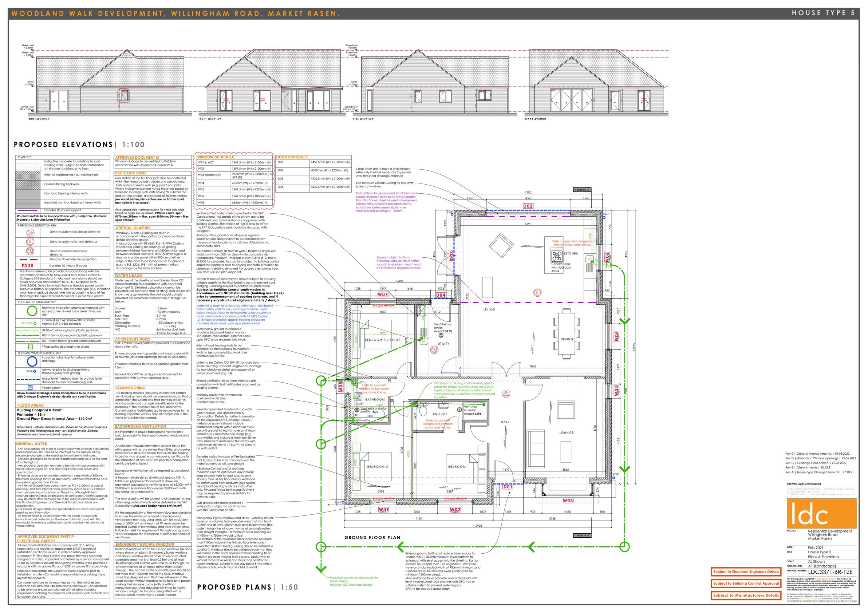Screen dimensions: 868x613
Task: Click the BEDROOM 1 room label
Action: click(458, 467)
